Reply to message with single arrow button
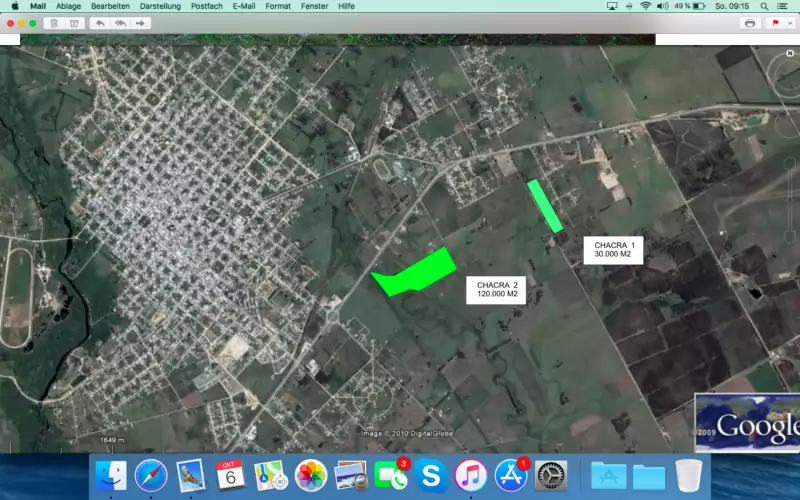Image resolution: width=800 pixels, height=500 pixels. tap(99, 23)
